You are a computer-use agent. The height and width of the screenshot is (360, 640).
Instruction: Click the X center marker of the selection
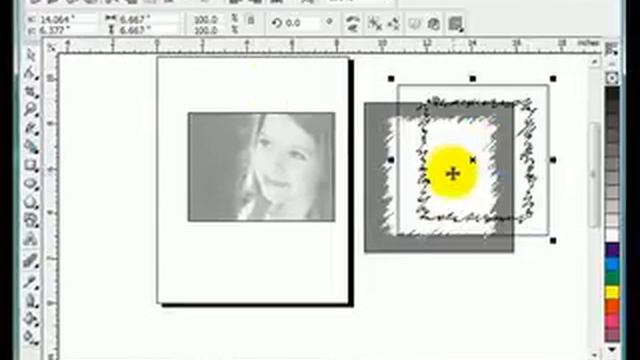(x=473, y=160)
